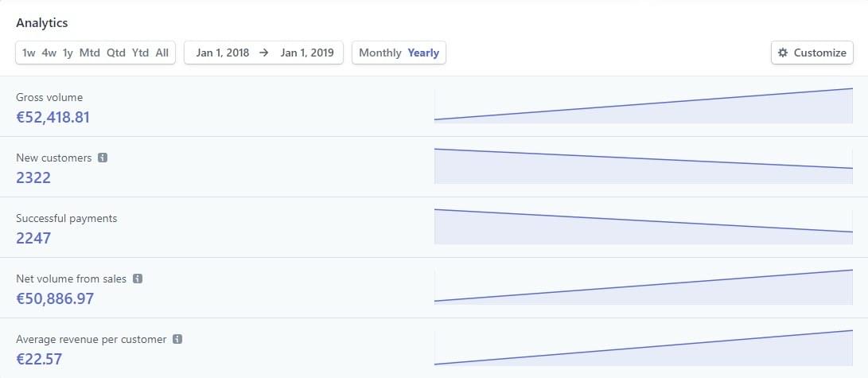Select the 1y time range
The width and height of the screenshot is (868, 378).
[x=68, y=53]
